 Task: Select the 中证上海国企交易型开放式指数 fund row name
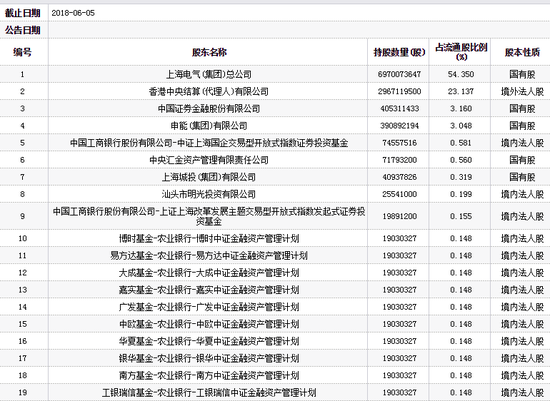click(x=209, y=143)
